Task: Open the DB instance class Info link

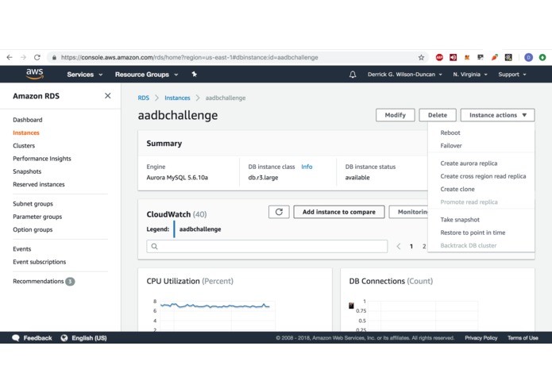Action: point(307,167)
